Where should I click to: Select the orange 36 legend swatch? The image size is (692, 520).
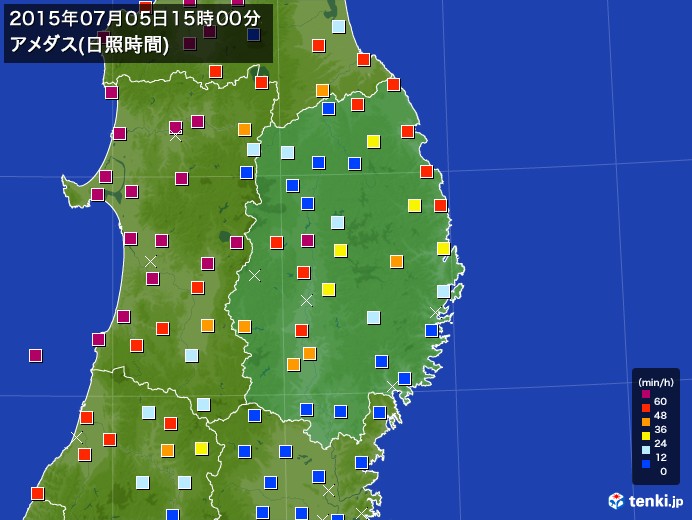click(646, 422)
